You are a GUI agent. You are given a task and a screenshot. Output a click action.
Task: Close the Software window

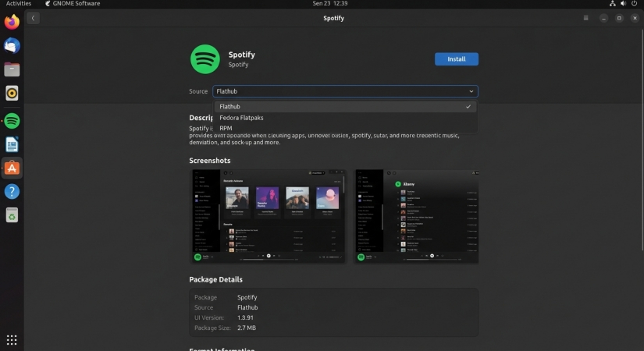[x=635, y=18]
